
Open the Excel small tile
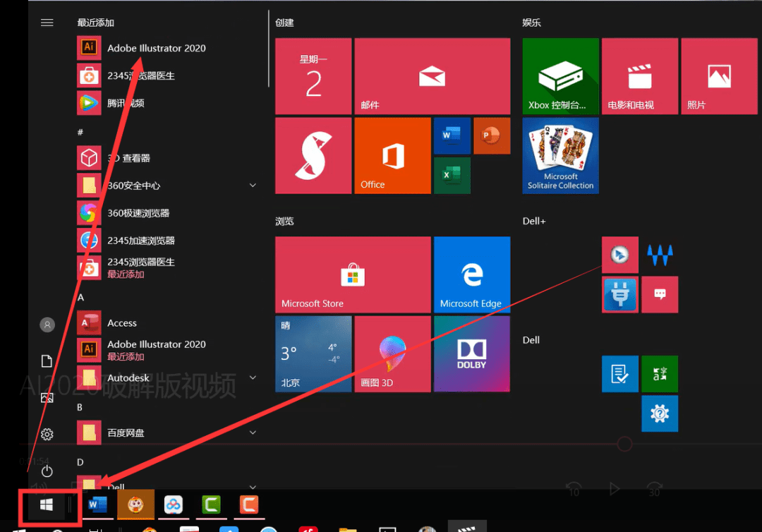(x=452, y=176)
